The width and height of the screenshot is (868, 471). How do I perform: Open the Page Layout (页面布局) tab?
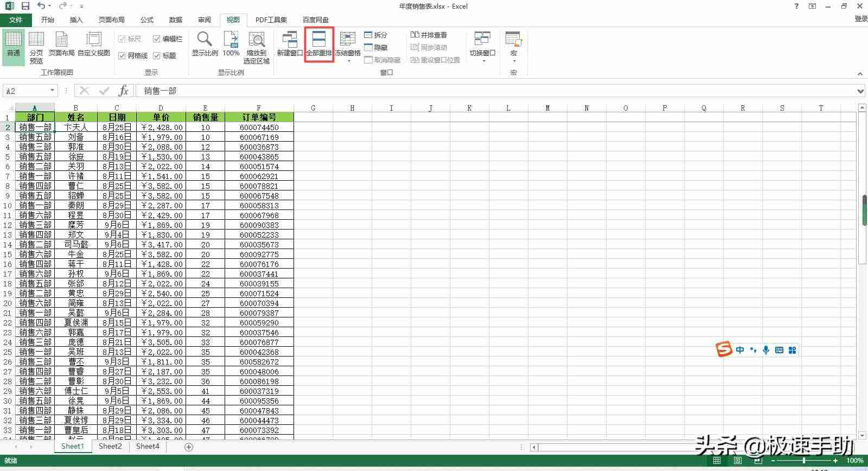[112, 20]
